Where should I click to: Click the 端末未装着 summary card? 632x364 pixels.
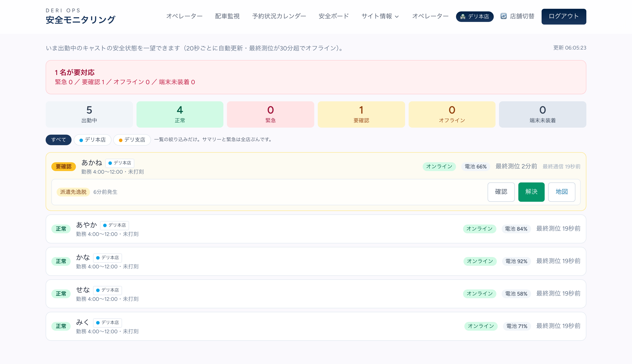pyautogui.click(x=542, y=114)
